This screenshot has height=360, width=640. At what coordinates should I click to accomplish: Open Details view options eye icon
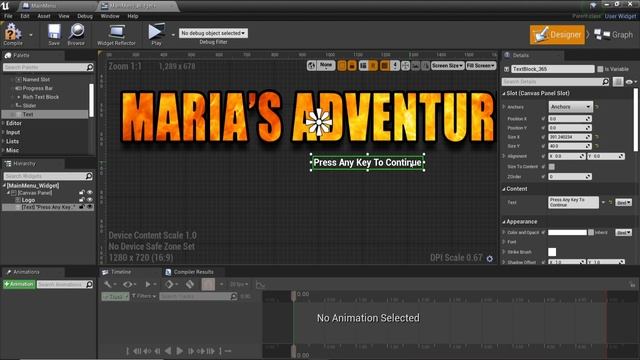point(631,82)
